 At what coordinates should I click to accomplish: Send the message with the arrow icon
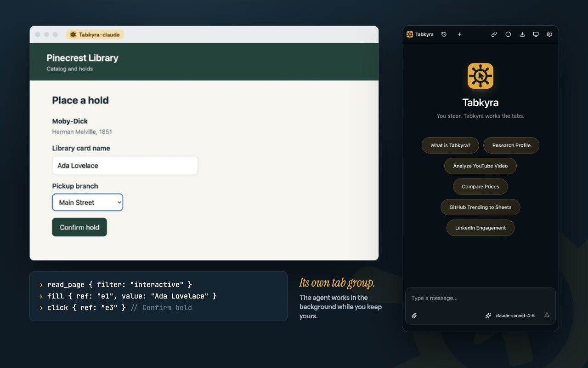tap(547, 315)
